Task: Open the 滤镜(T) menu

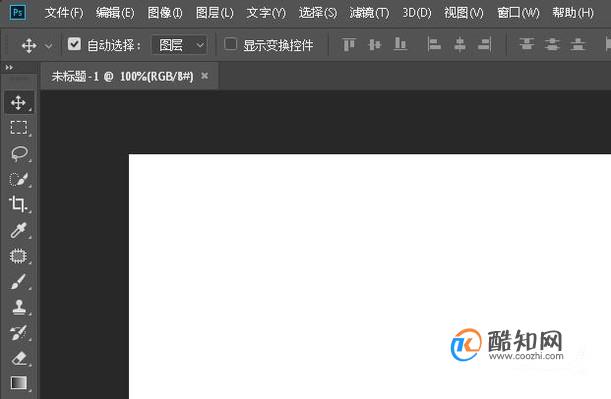Action: click(x=369, y=13)
